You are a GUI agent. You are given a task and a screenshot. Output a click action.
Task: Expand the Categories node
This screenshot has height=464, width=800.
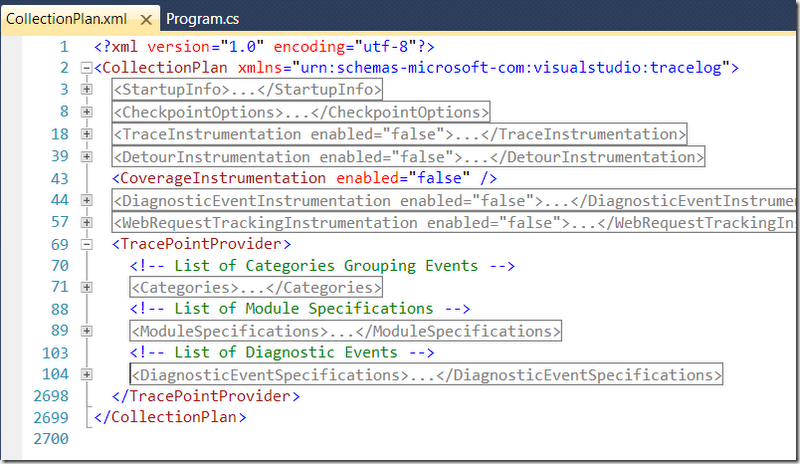coord(86,287)
